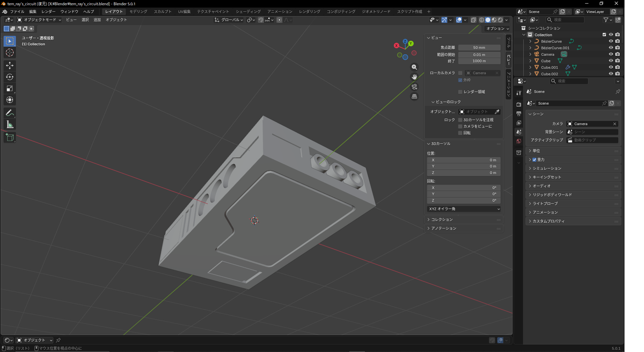Open the レンダー menu
This screenshot has height=352, width=644.
(x=48, y=11)
